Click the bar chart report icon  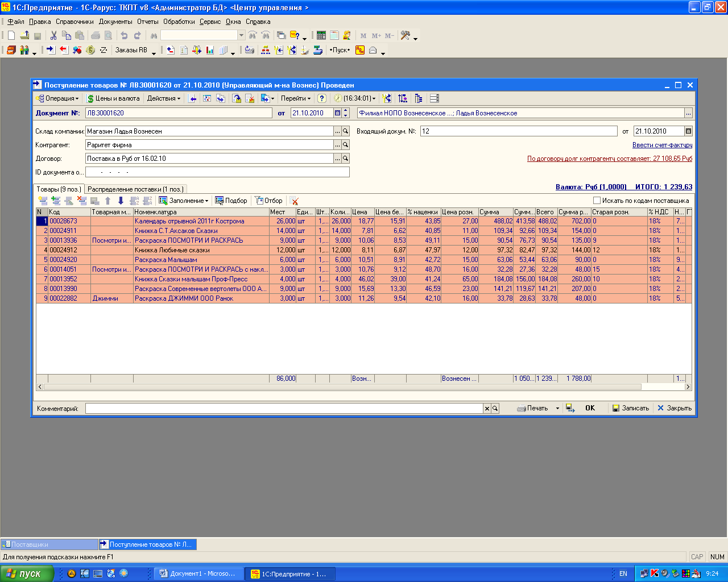point(210,50)
